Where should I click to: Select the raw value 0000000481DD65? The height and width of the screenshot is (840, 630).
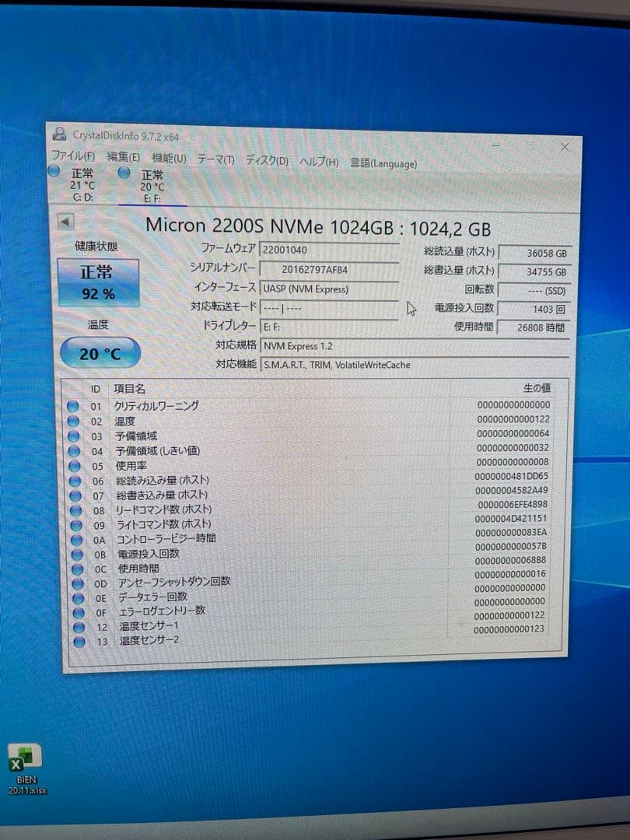click(x=511, y=476)
